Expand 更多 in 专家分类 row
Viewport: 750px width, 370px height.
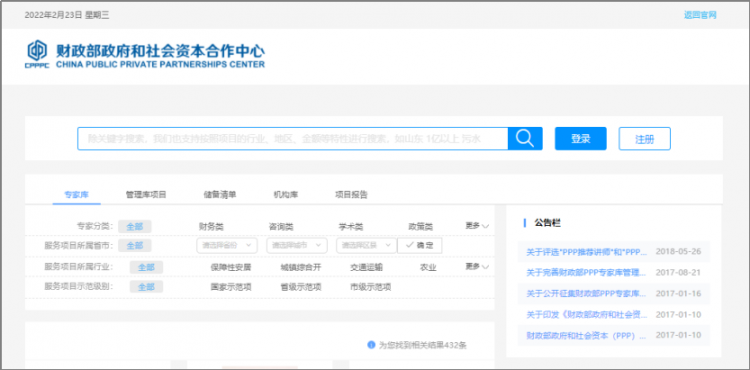click(477, 226)
